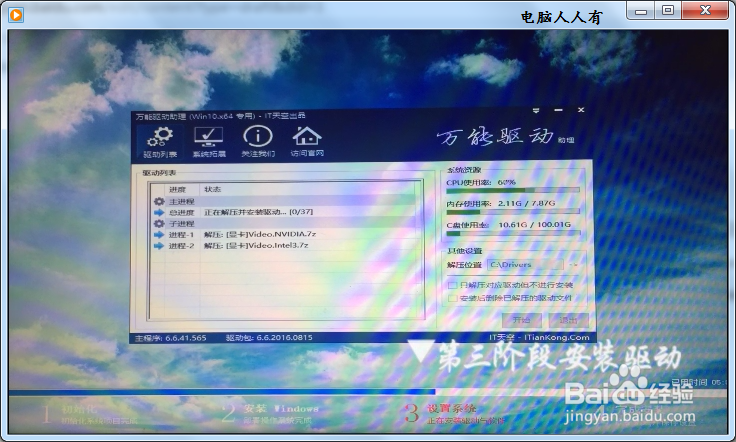The height and width of the screenshot is (442, 736).
Task: Click the 总进度 row arrow icon
Action: point(159,213)
